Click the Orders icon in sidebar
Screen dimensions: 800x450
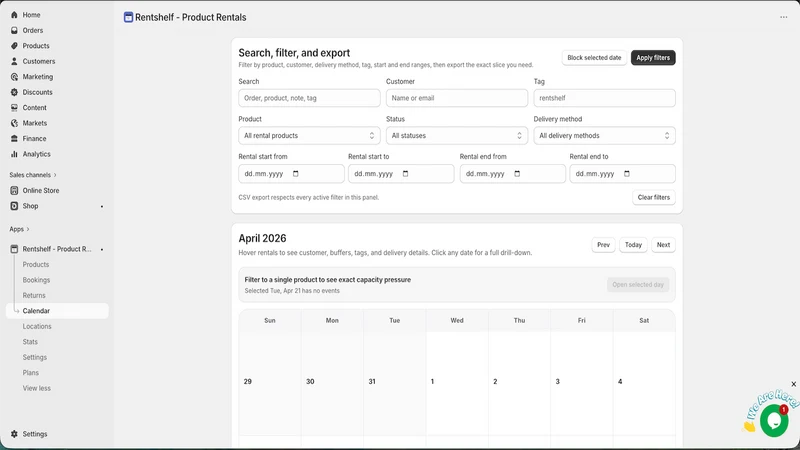coord(14,30)
